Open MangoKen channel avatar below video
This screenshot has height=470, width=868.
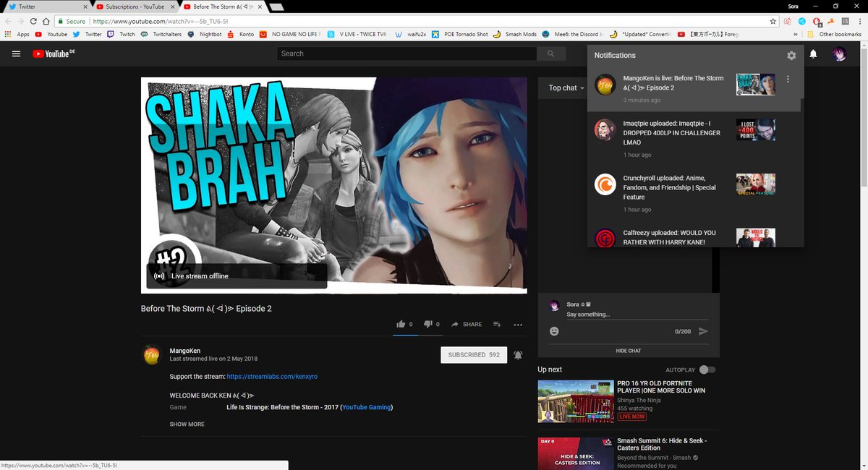coord(152,355)
